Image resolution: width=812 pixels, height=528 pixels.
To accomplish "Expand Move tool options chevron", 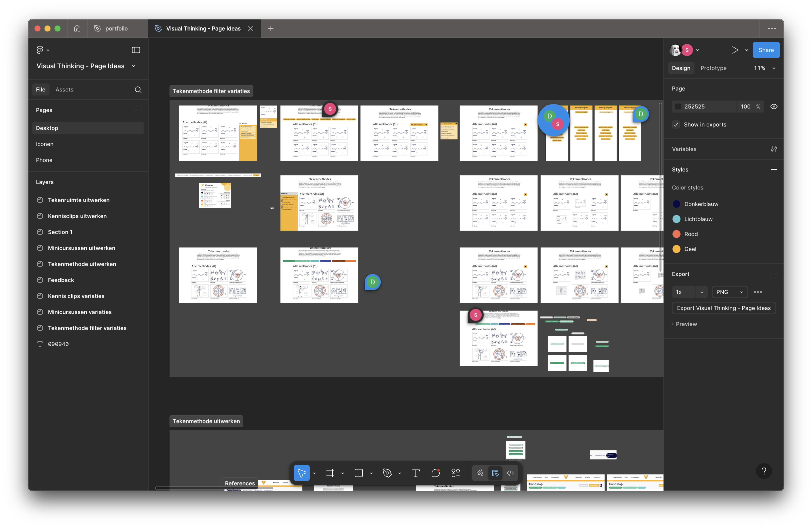I will coord(314,473).
